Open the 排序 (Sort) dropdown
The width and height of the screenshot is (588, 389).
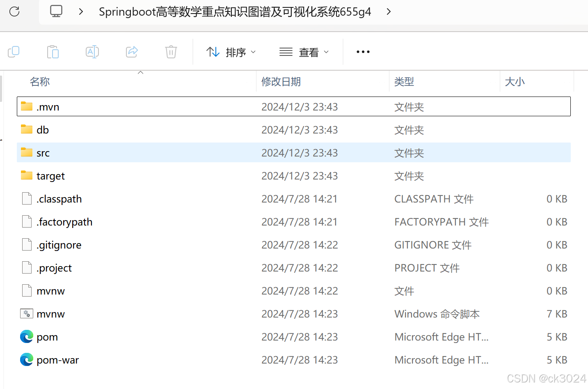pyautogui.click(x=231, y=52)
